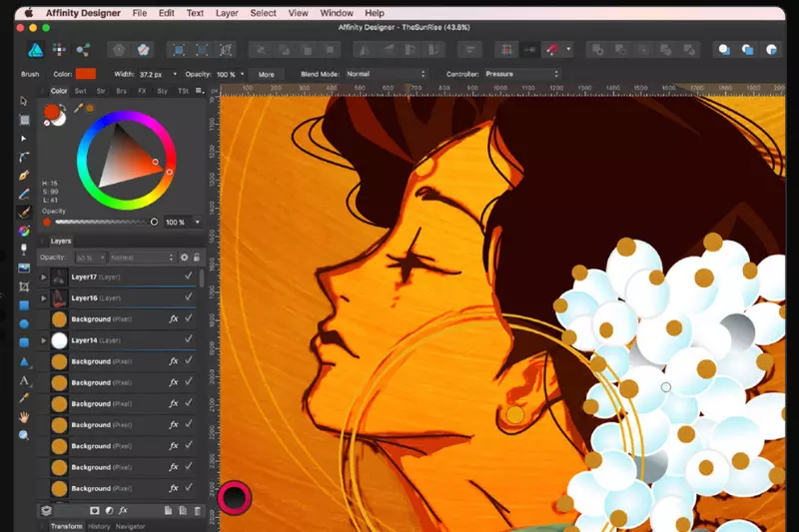
Task: Toggle visibility checkmark of Layer14
Action: click(189, 339)
